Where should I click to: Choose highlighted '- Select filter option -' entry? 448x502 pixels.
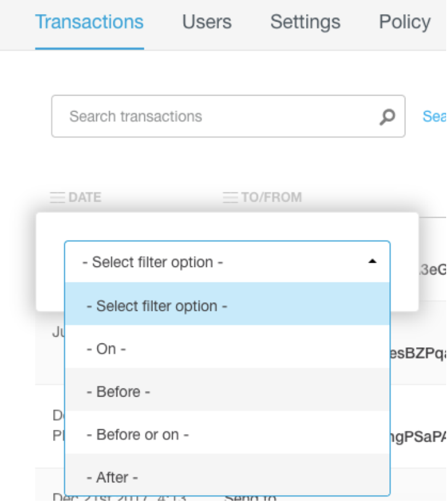point(227,306)
